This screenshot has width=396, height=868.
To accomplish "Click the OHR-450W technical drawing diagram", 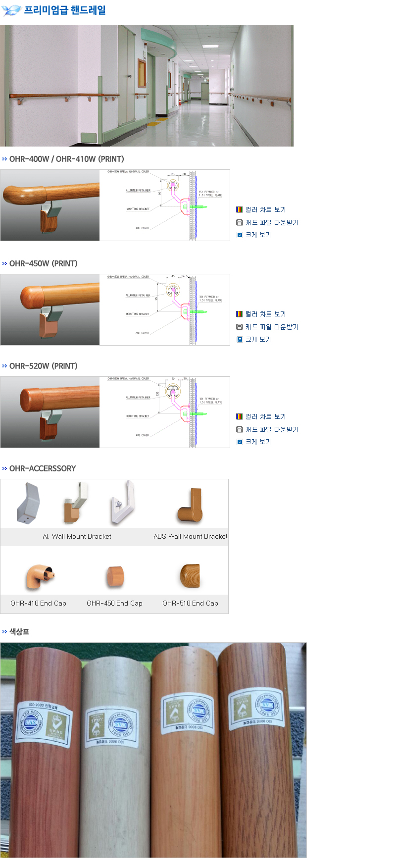I will coord(164,309).
